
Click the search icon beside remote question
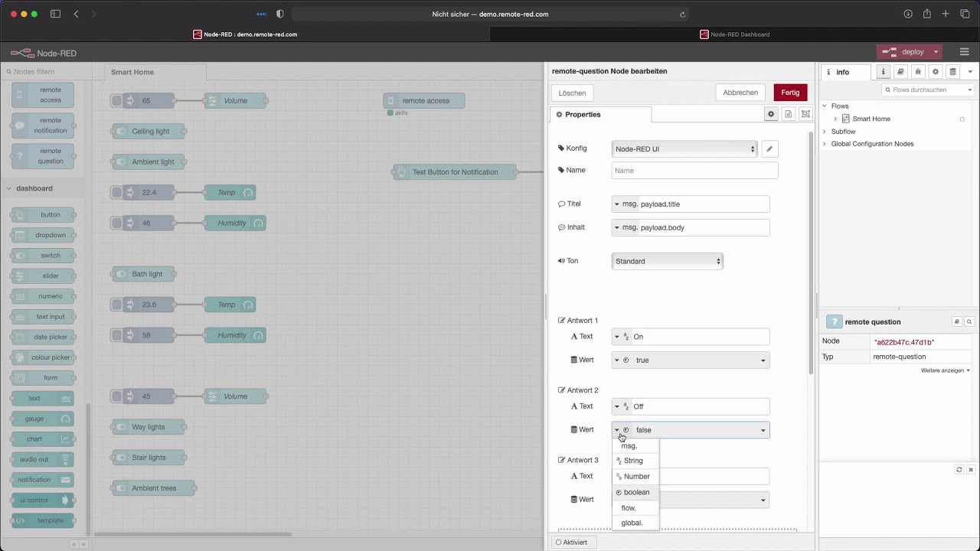pyautogui.click(x=969, y=322)
